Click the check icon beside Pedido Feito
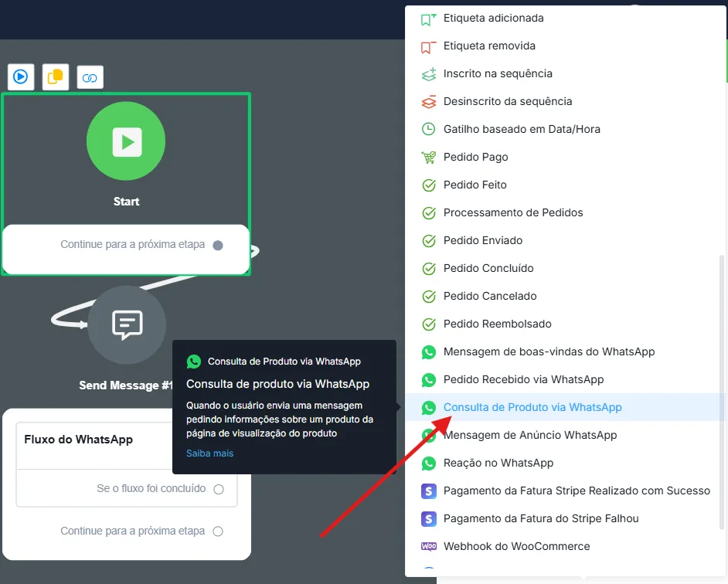Screen dimensions: 728x584 click(x=429, y=185)
